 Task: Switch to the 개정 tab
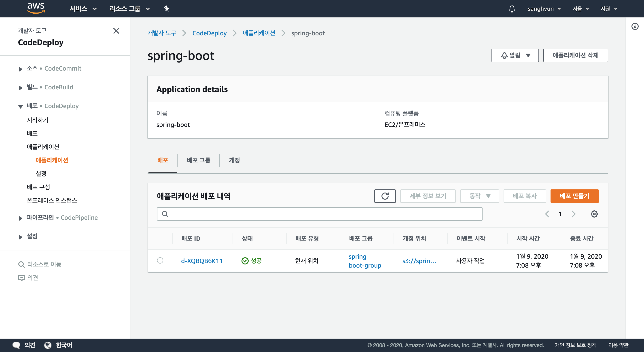point(234,160)
